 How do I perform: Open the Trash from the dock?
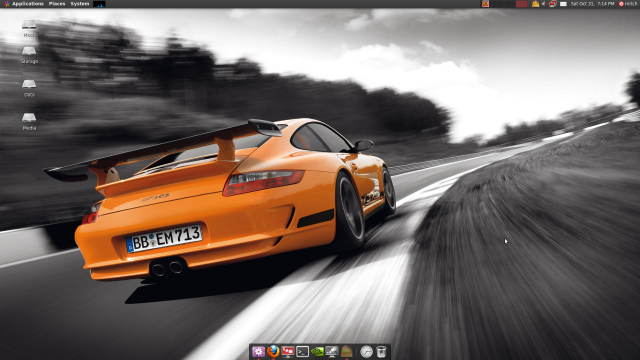(381, 351)
